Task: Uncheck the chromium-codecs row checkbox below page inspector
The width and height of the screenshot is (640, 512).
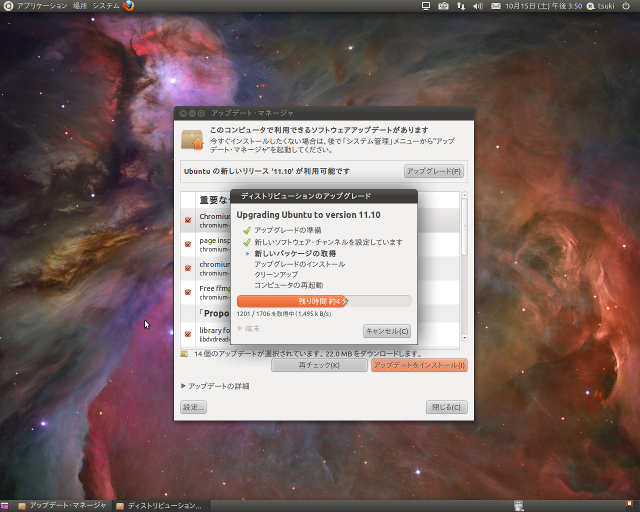Action: coord(188,268)
